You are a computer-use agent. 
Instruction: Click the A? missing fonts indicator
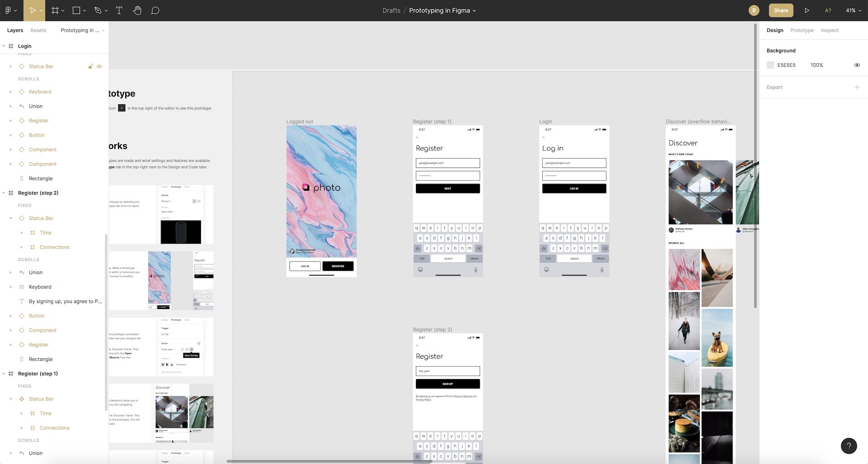pos(828,10)
